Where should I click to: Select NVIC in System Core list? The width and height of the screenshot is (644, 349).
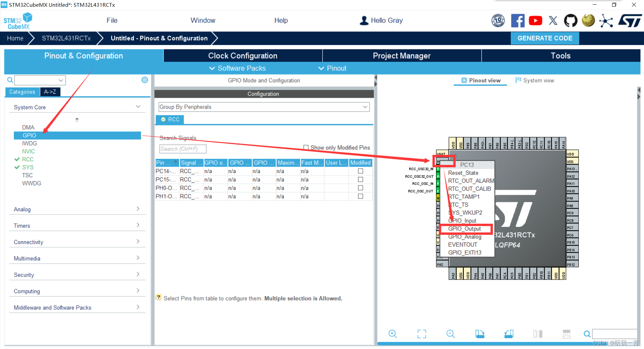29,151
